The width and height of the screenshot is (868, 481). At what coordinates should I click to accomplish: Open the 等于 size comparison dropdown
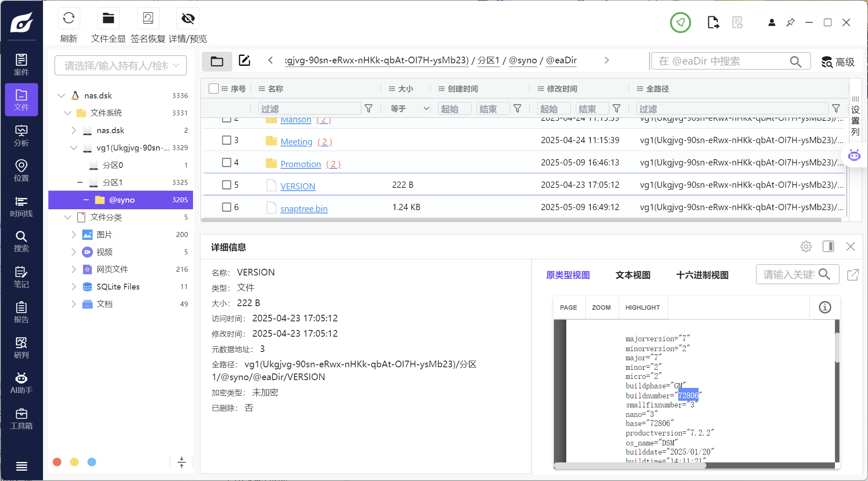coord(409,109)
